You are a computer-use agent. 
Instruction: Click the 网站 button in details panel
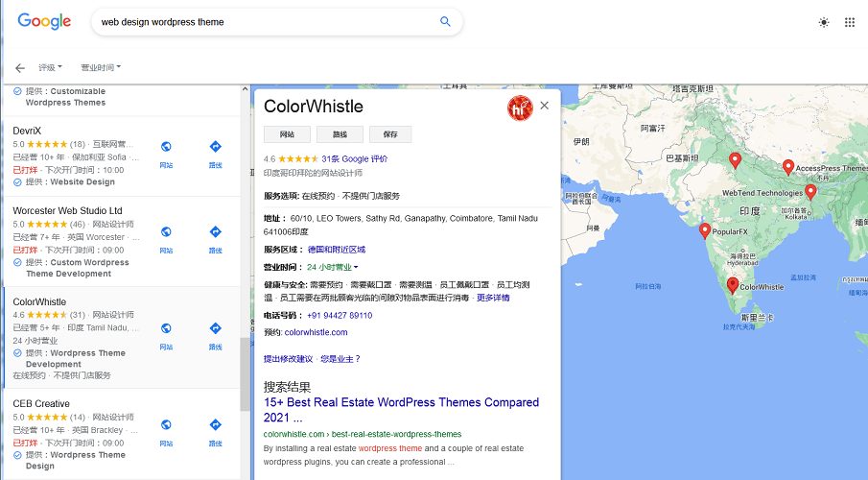point(287,134)
